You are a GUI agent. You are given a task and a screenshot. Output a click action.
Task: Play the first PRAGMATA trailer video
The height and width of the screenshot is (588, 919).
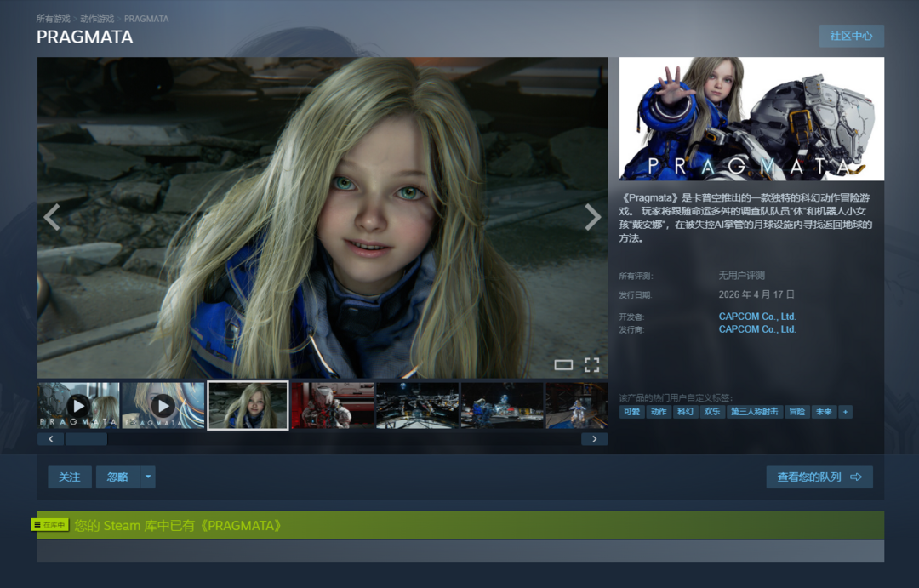tap(78, 405)
